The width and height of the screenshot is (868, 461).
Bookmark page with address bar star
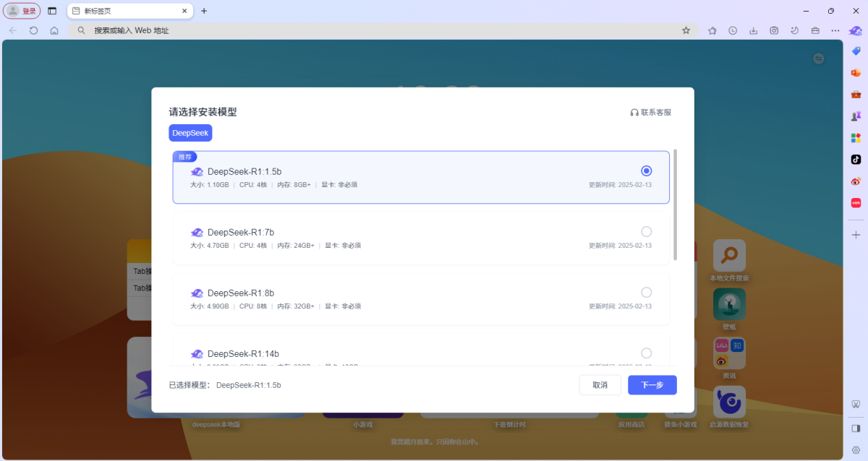click(686, 30)
